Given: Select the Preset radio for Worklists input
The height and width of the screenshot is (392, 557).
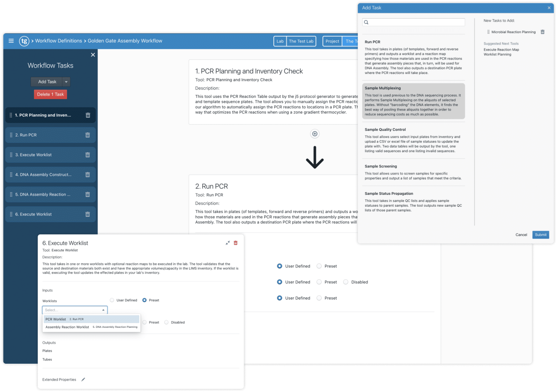Looking at the screenshot, I should coord(144,300).
